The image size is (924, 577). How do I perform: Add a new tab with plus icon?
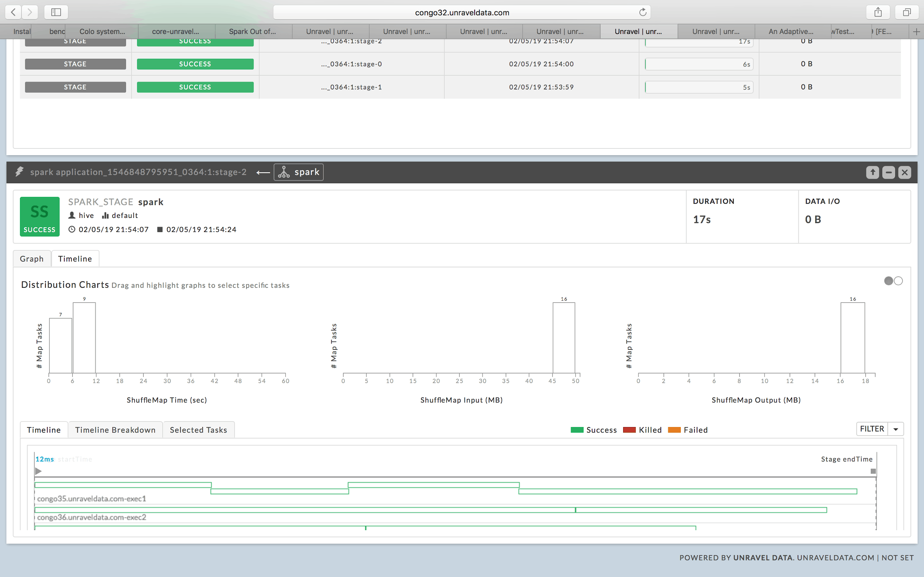pyautogui.click(x=916, y=32)
